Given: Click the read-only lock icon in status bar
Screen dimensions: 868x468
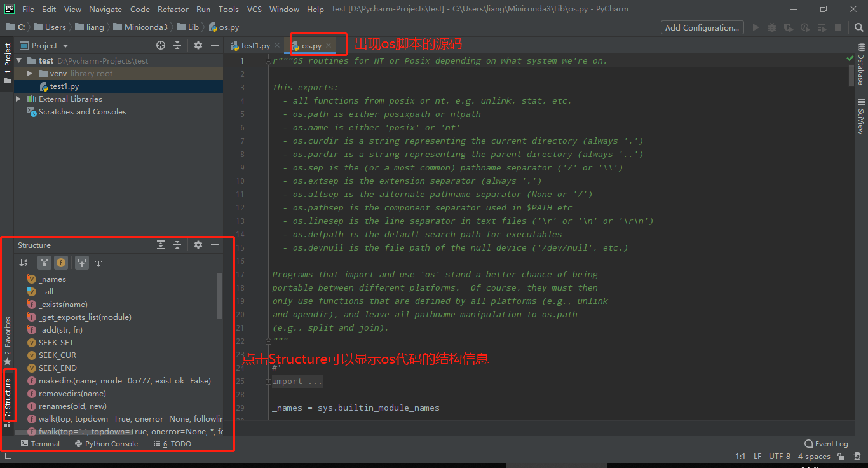Looking at the screenshot, I should point(841,456).
